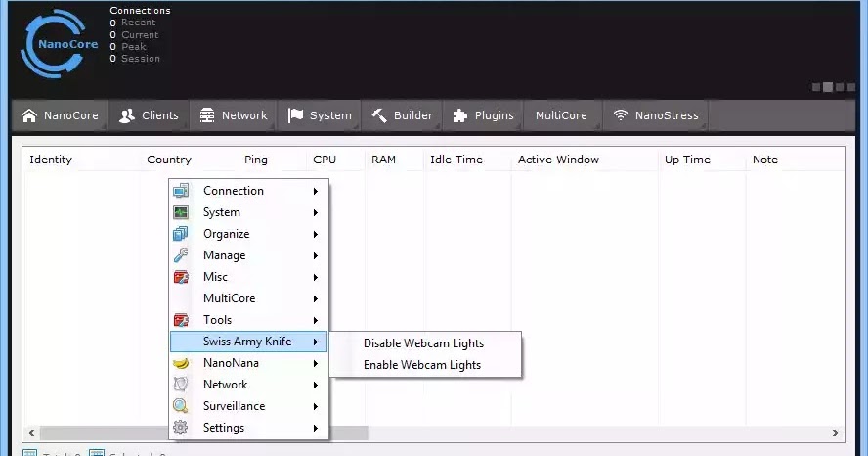Image resolution: width=868 pixels, height=456 pixels.
Task: Click the activity graph icon beside System menu entry
Action: [x=181, y=212]
